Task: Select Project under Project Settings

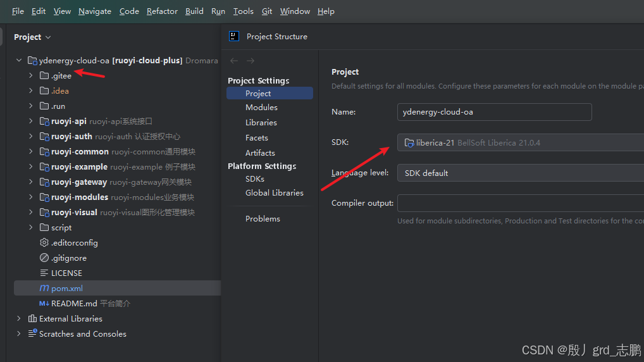Action: tap(270, 93)
